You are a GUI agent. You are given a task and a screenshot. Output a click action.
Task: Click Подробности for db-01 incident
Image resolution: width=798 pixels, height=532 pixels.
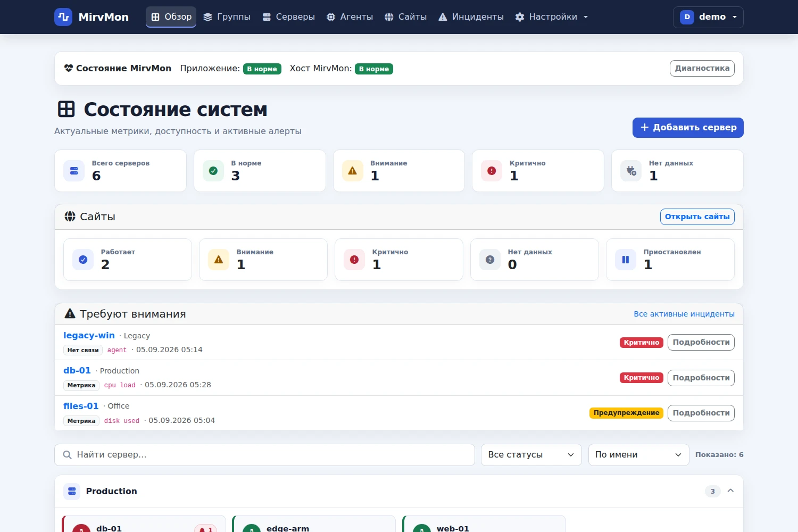701,378
